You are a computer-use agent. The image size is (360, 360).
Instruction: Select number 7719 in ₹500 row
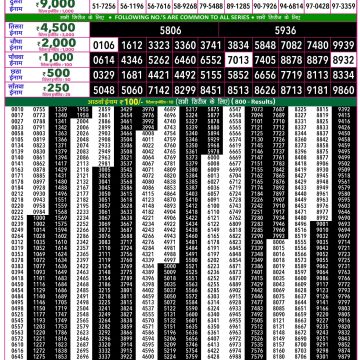(291, 75)
